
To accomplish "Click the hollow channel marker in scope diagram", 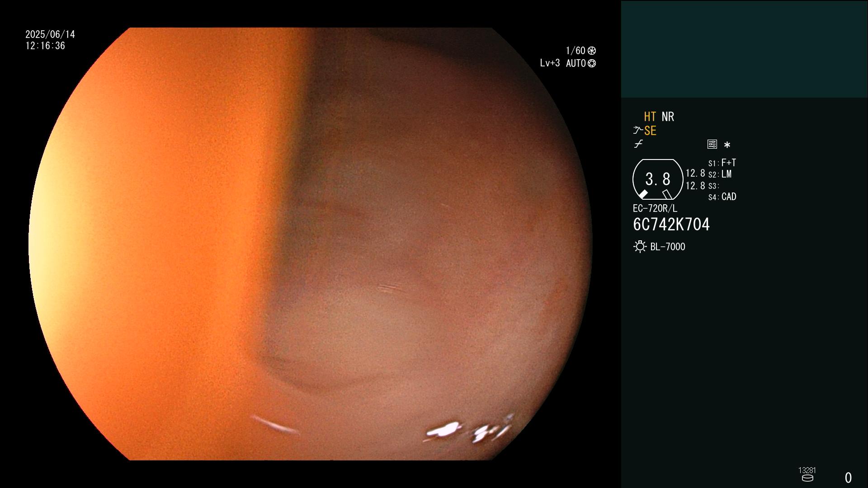I will click(667, 194).
